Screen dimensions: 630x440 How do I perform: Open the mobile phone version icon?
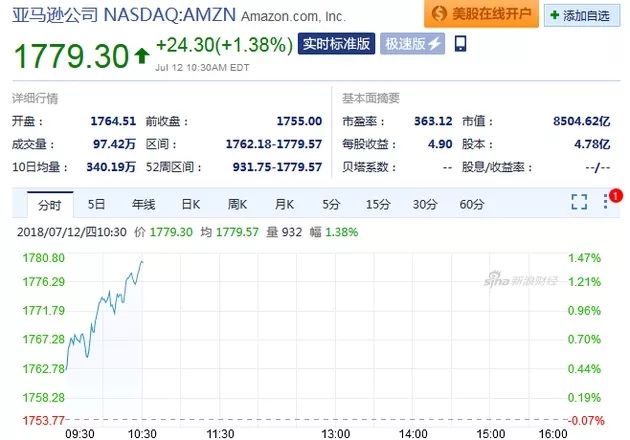coord(460,44)
